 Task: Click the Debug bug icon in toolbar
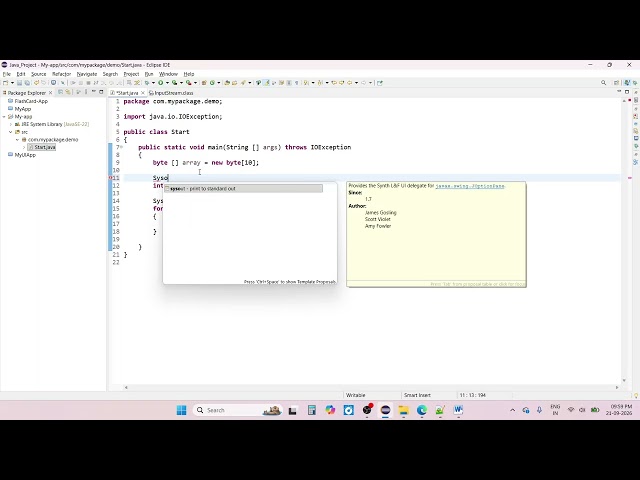[147, 83]
